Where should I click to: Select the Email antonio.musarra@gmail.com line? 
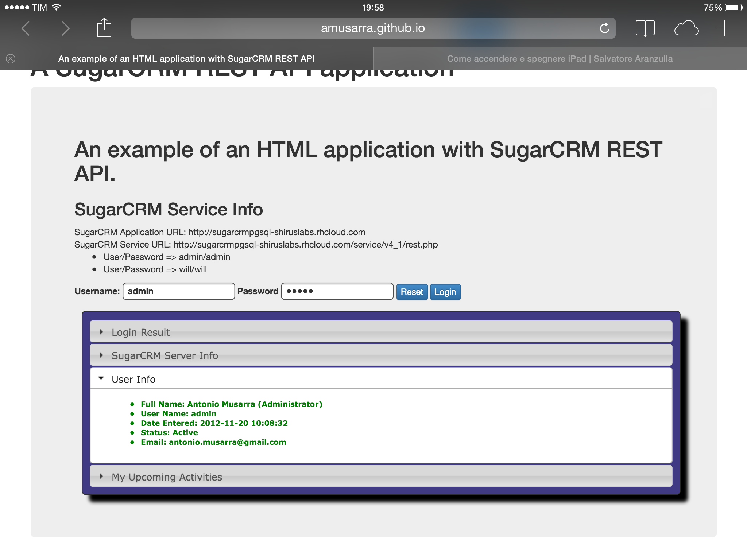coord(213,442)
